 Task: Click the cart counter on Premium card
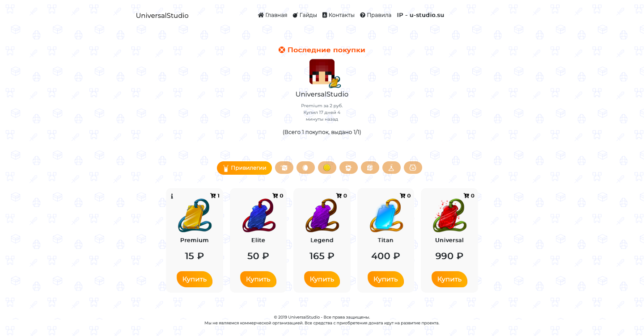215,196
